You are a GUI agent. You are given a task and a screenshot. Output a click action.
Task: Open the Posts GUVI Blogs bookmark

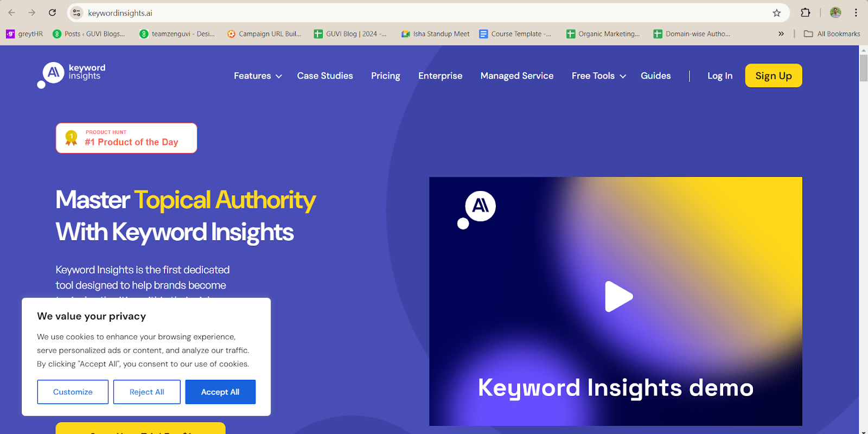point(89,34)
